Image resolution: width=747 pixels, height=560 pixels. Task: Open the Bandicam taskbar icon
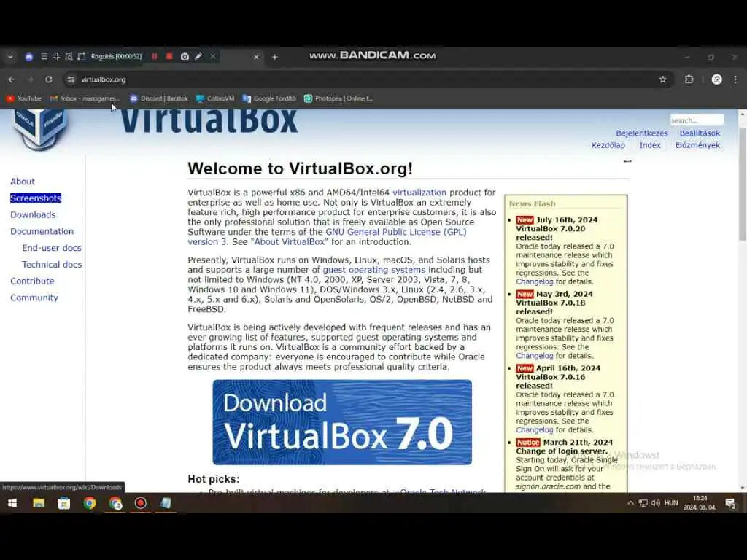click(141, 503)
